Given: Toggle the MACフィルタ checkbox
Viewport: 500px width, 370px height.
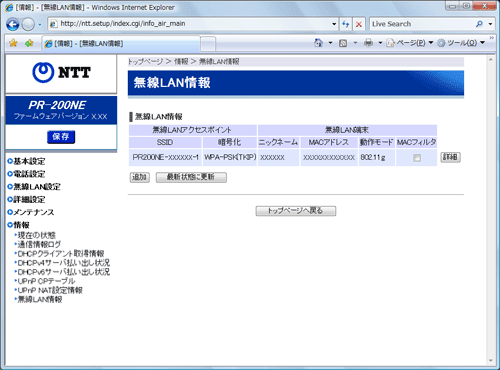Looking at the screenshot, I should tap(417, 158).
